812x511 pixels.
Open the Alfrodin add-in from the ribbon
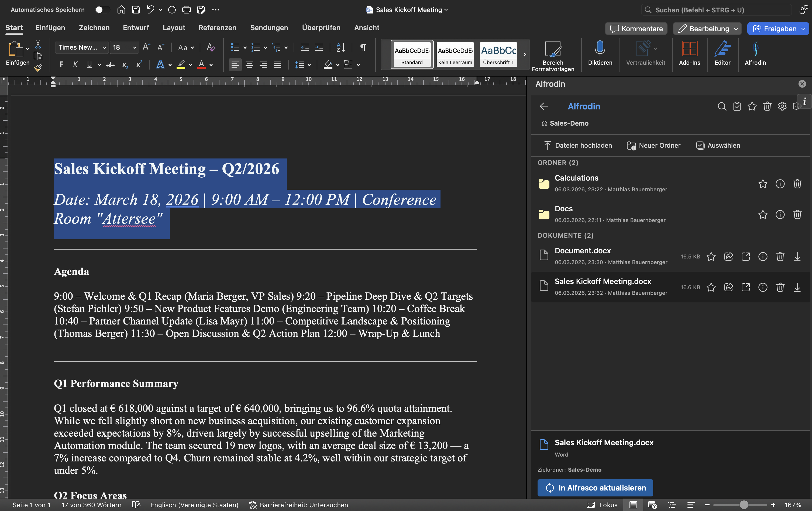click(755, 54)
